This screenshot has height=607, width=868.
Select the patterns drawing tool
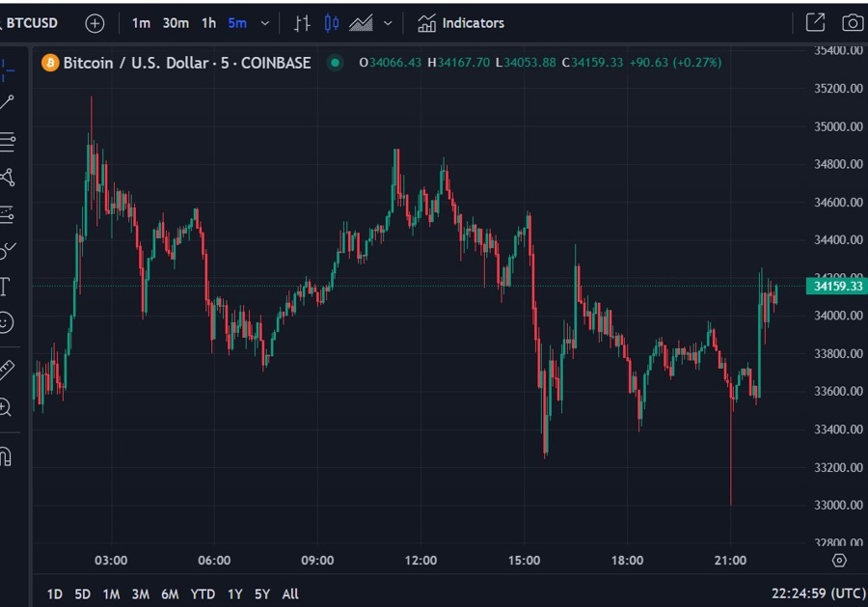(x=7, y=178)
